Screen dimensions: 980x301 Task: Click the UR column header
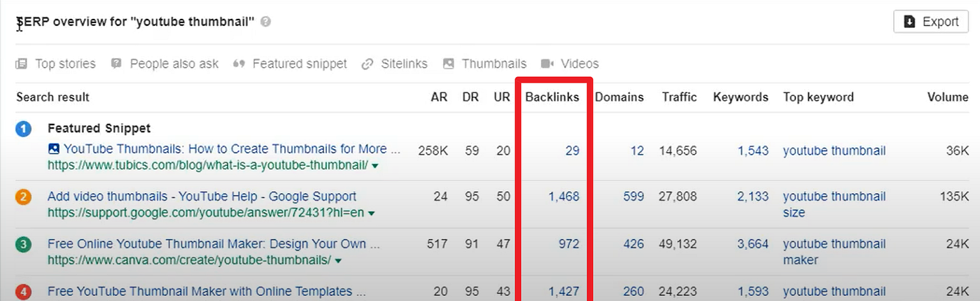tap(502, 97)
